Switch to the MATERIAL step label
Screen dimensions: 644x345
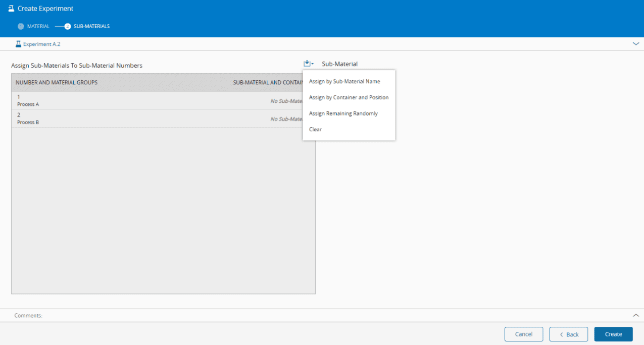click(38, 26)
